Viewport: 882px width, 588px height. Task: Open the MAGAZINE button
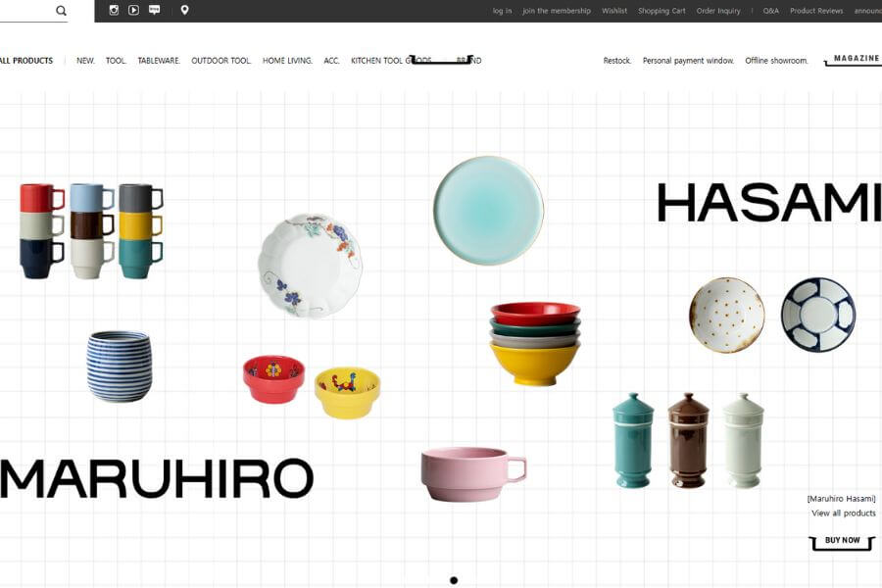pos(856,59)
